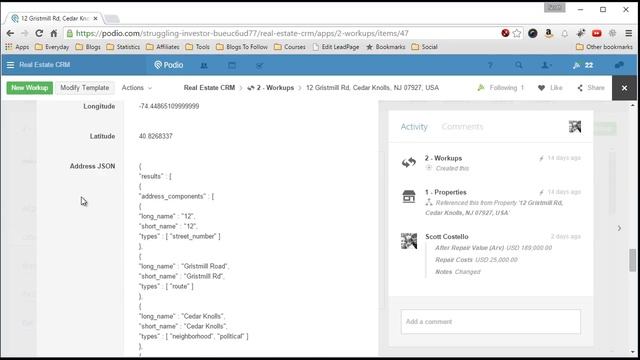Open the account profile menu icon

click(546, 65)
